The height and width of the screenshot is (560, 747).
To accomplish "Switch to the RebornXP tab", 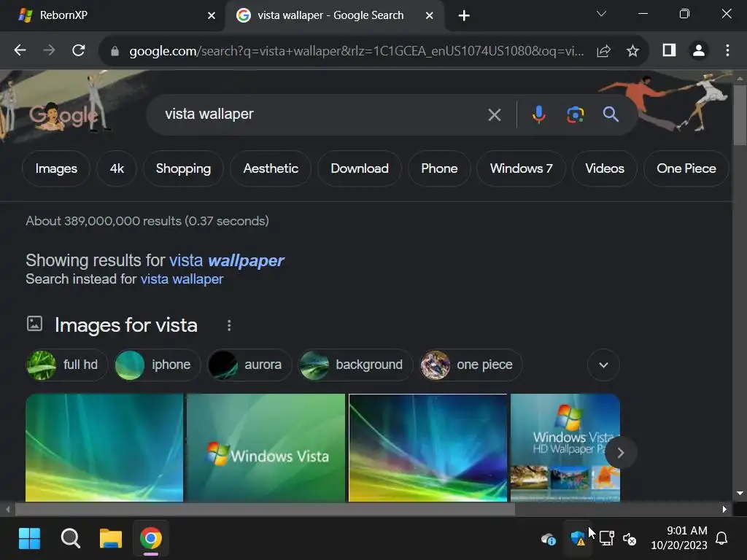I will 111,15.
